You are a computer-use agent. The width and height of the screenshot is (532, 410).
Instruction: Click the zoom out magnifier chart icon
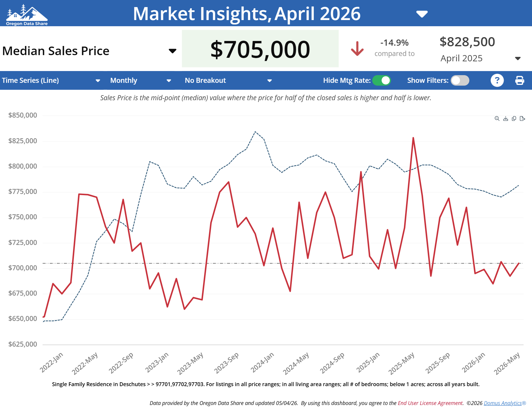(497, 118)
